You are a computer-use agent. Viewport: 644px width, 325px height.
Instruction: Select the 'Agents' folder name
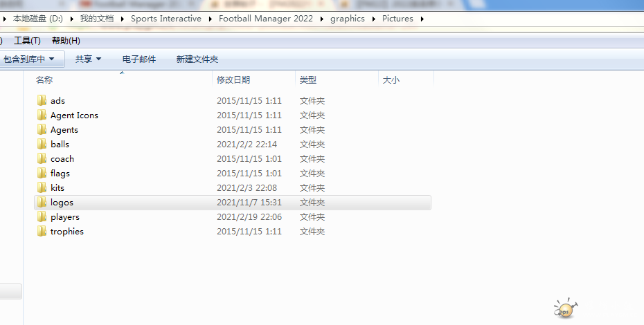pyautogui.click(x=64, y=130)
